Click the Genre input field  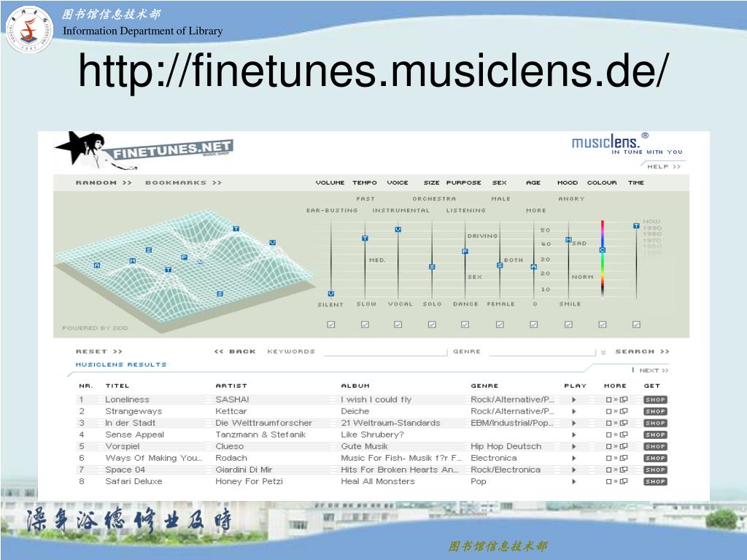(542, 351)
